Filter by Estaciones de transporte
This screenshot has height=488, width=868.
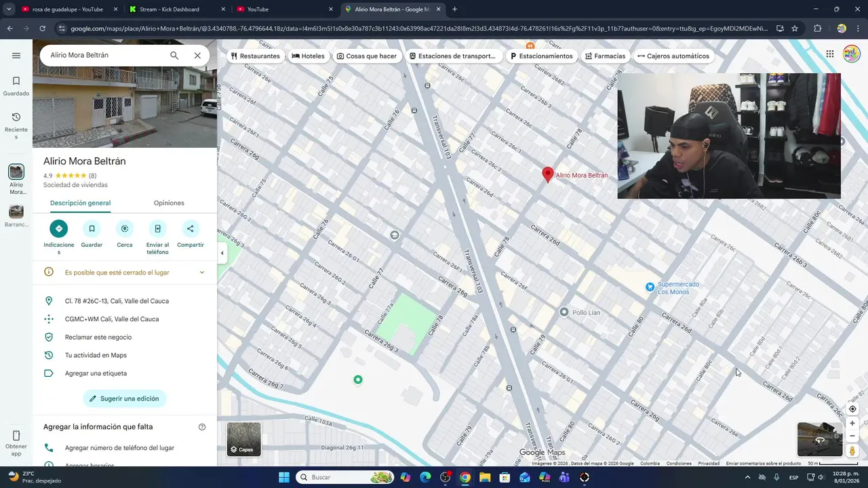pyautogui.click(x=452, y=56)
